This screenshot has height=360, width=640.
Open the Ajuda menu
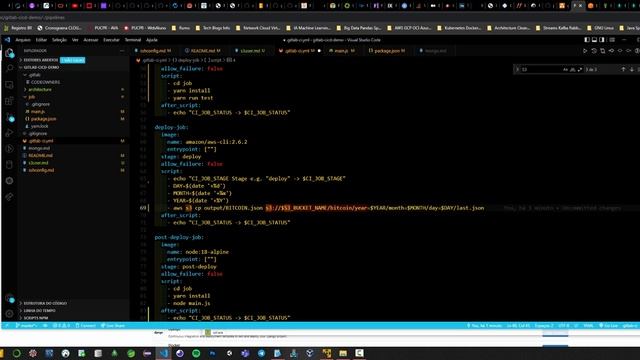coord(152,40)
